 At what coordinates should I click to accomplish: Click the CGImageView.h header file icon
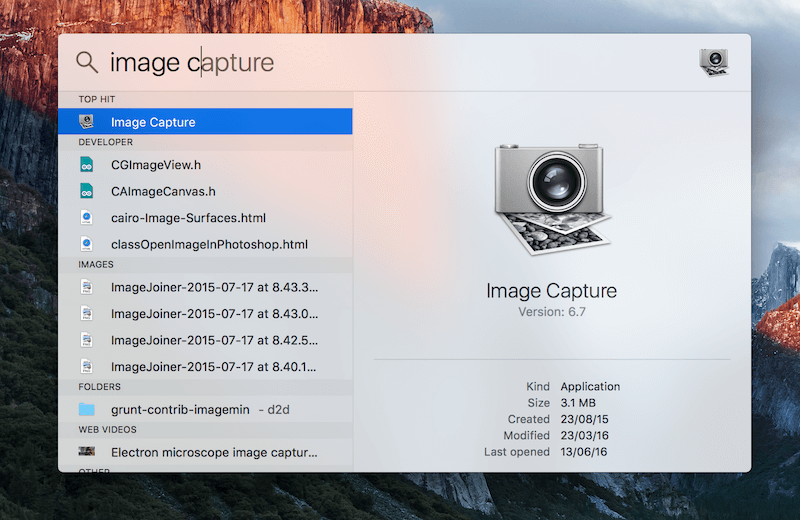pyautogui.click(x=87, y=165)
